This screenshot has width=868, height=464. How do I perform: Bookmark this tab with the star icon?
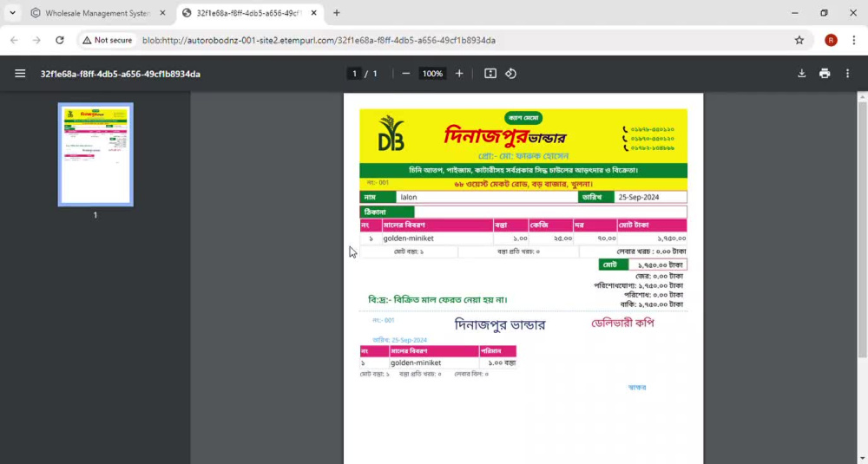[x=799, y=41]
